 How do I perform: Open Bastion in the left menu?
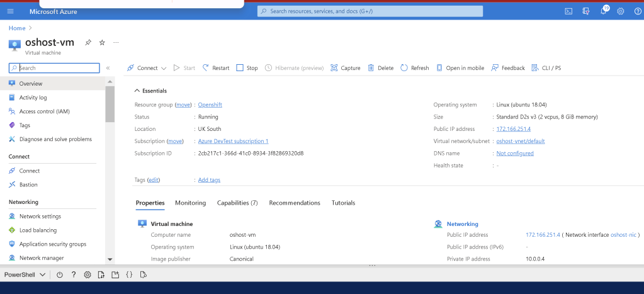tap(53, 185)
